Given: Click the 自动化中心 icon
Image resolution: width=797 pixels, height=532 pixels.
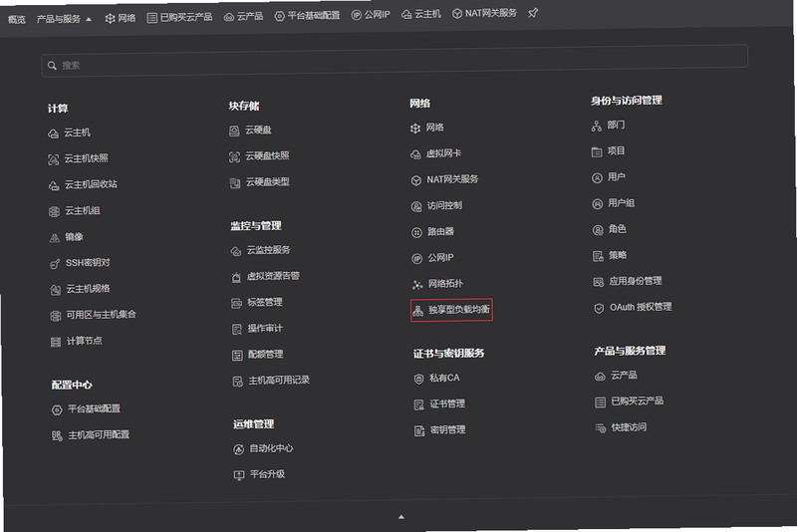Looking at the screenshot, I should tap(238, 449).
